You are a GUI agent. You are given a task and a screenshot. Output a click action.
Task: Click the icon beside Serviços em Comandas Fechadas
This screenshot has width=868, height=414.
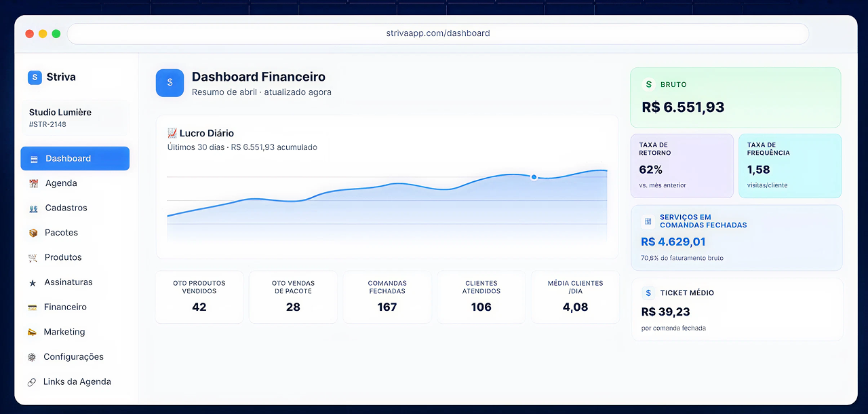click(648, 221)
